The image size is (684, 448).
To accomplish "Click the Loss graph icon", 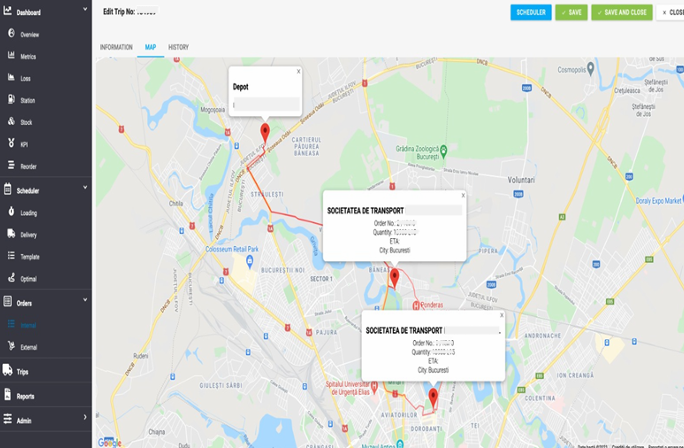I will coord(11,77).
